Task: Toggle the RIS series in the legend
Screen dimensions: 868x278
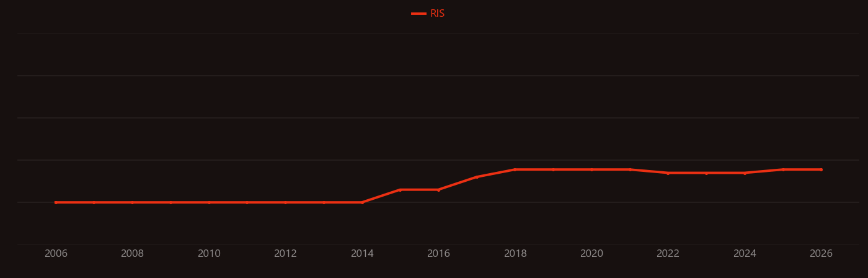Action: (428, 14)
